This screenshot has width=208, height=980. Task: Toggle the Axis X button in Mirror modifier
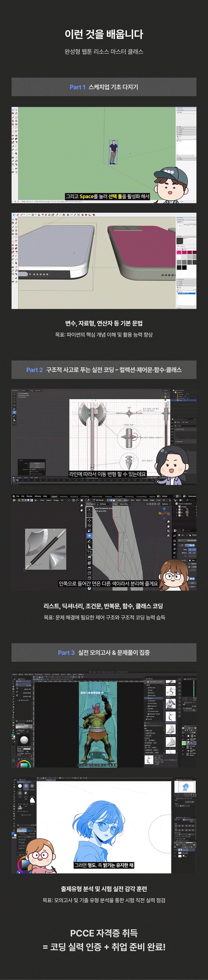(190, 549)
